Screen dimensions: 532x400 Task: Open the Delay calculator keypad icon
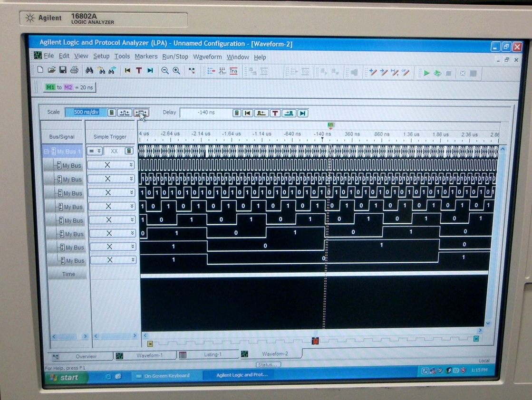(237, 113)
